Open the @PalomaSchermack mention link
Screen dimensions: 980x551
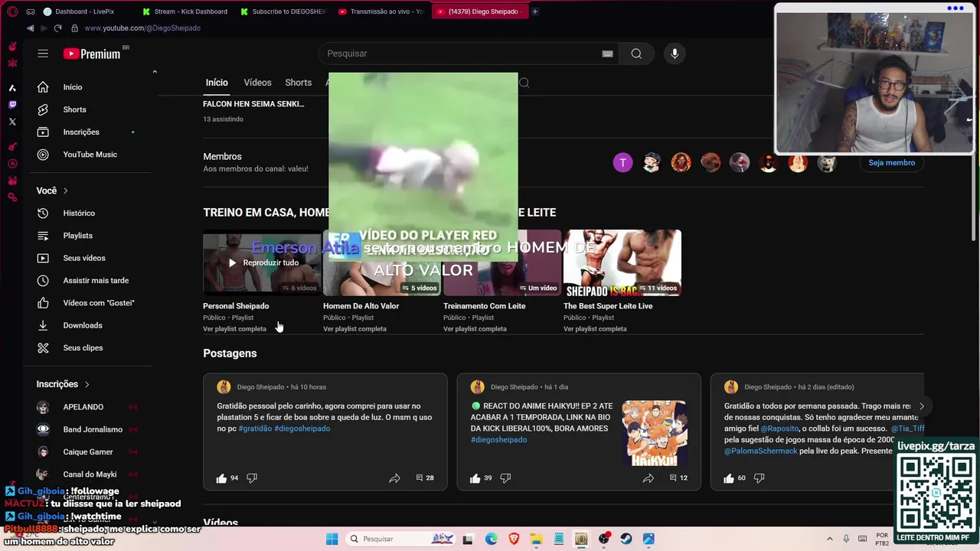(761, 452)
